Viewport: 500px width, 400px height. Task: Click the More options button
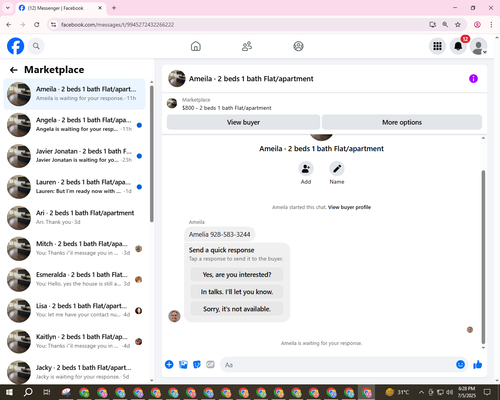click(402, 122)
